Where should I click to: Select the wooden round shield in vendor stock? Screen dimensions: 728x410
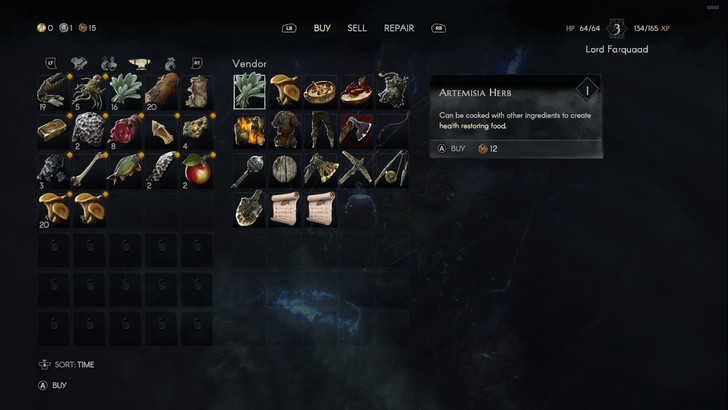285,170
